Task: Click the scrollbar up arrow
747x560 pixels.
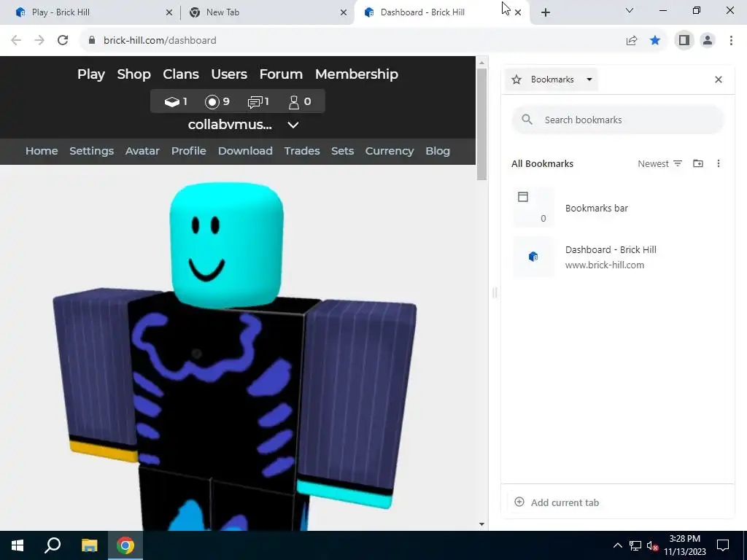Action: (x=481, y=63)
